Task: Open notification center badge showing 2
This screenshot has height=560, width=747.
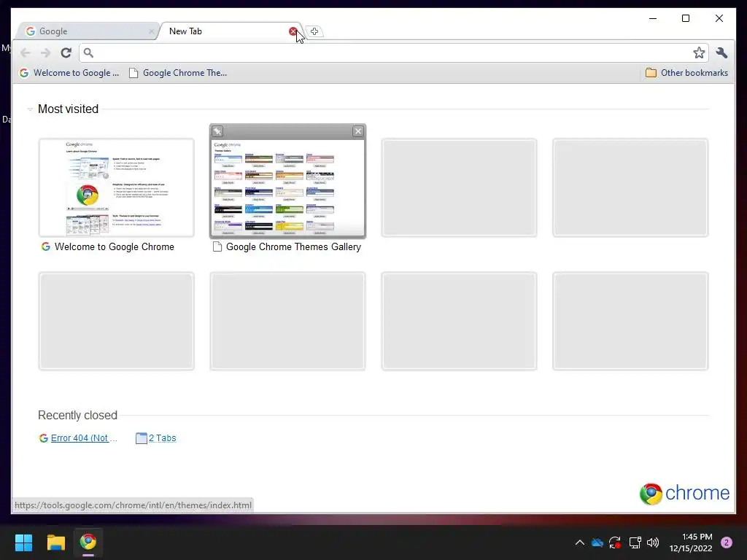Action: (x=727, y=542)
